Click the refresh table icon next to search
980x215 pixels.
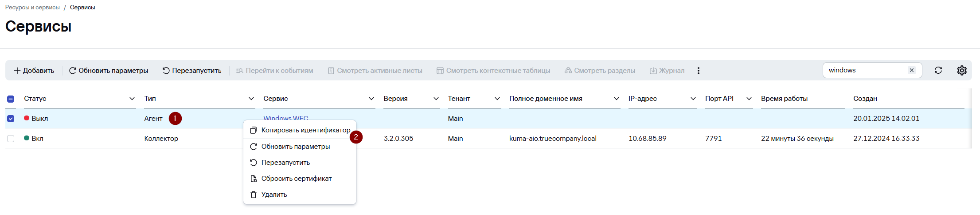coord(938,70)
